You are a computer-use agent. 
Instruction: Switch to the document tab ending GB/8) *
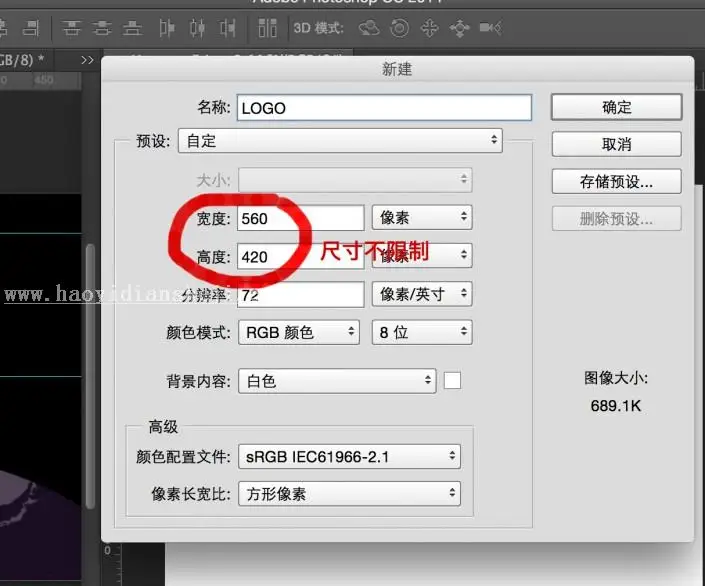pyautogui.click(x=22, y=60)
